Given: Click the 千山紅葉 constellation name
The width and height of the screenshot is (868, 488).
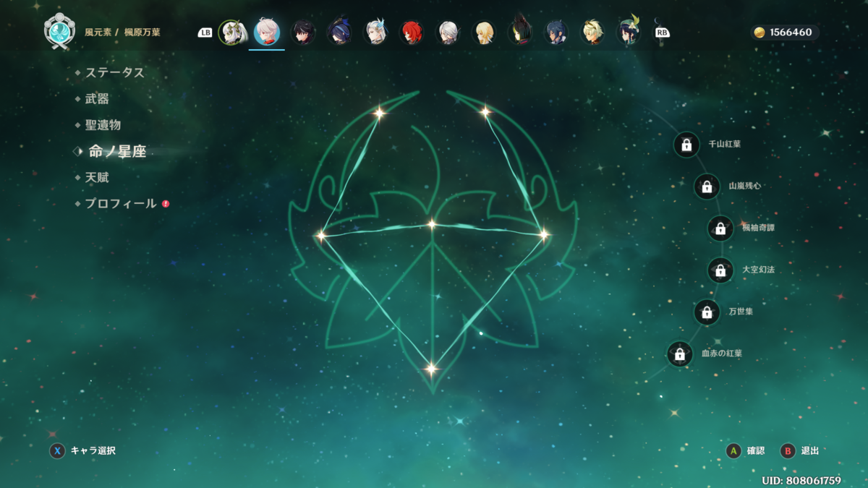Looking at the screenshot, I should (x=724, y=144).
